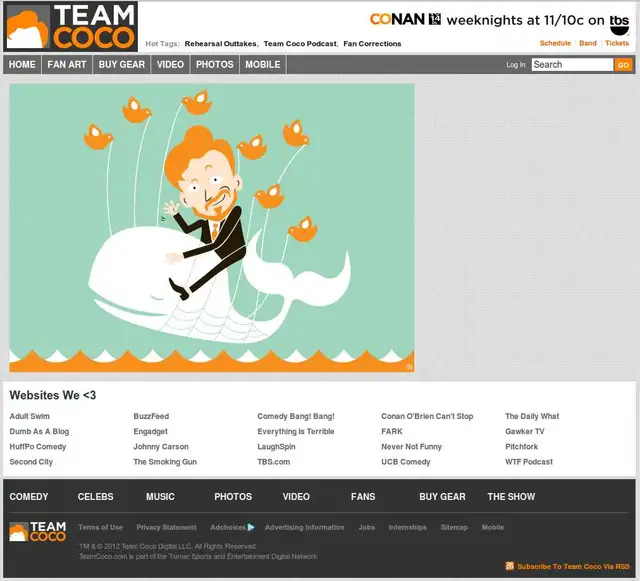The height and width of the screenshot is (581, 640).
Task: Select MUSIC in the footer menu
Action: coord(160,496)
